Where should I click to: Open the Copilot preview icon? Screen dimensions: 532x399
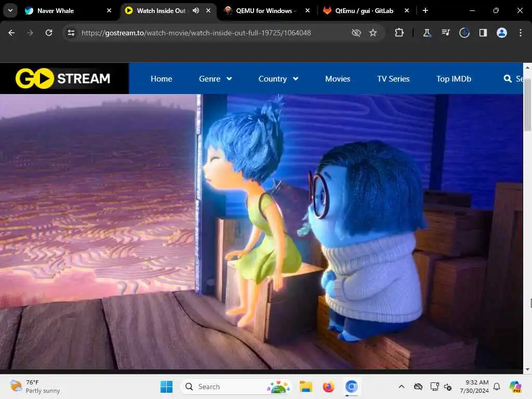[x=515, y=387]
